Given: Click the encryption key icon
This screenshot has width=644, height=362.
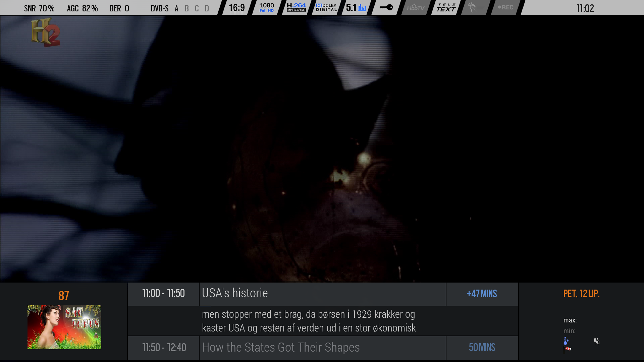Looking at the screenshot, I should [x=386, y=7].
